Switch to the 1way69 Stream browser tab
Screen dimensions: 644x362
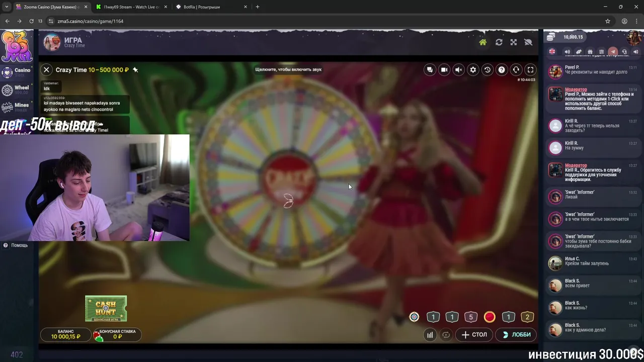[131, 7]
